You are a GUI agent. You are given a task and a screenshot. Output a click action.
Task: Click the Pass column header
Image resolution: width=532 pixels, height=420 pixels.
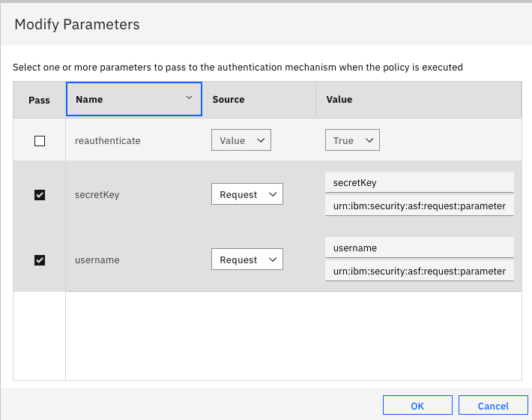tap(39, 100)
